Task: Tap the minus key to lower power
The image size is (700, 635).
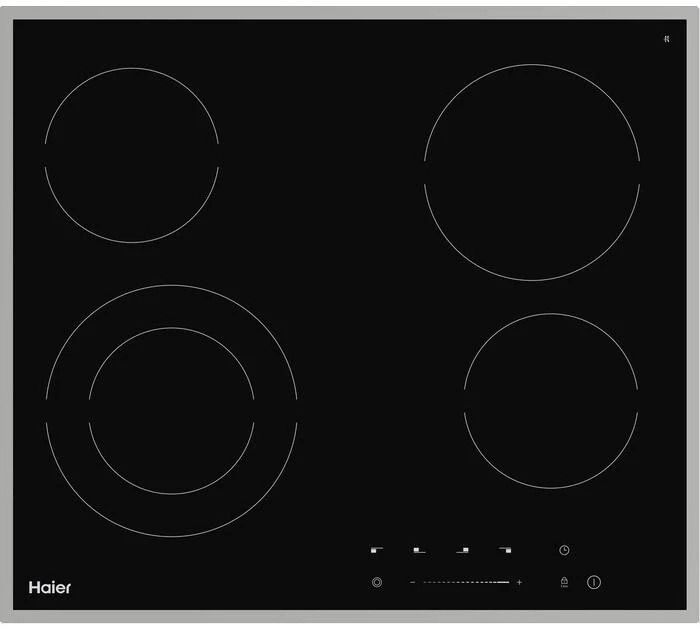Action: (412, 582)
